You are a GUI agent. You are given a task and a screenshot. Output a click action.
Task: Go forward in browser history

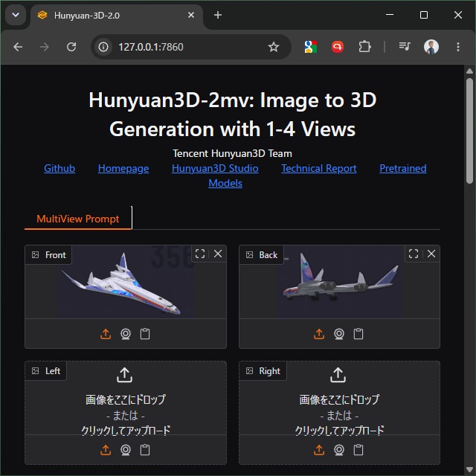pyautogui.click(x=45, y=47)
